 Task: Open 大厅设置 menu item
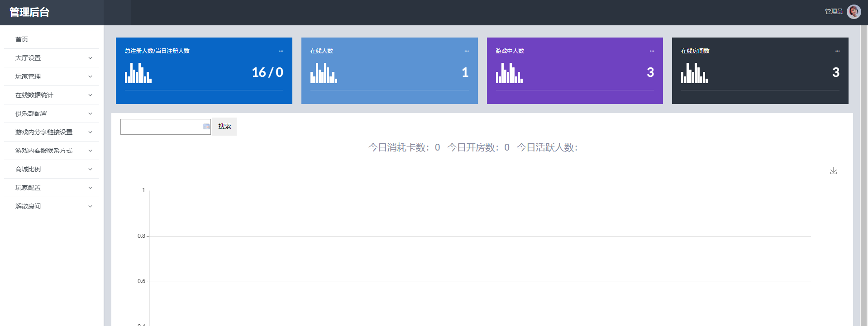click(51, 58)
